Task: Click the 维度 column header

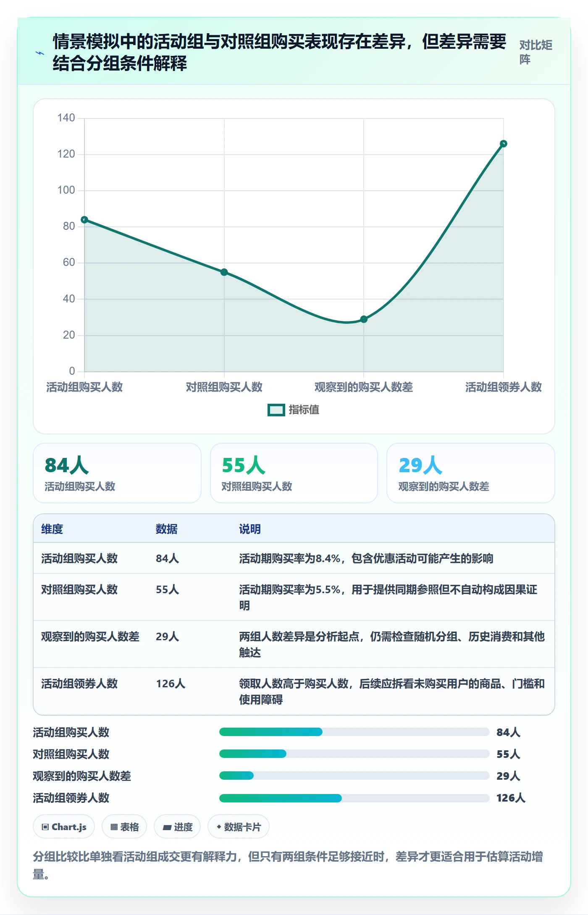Action: (52, 529)
